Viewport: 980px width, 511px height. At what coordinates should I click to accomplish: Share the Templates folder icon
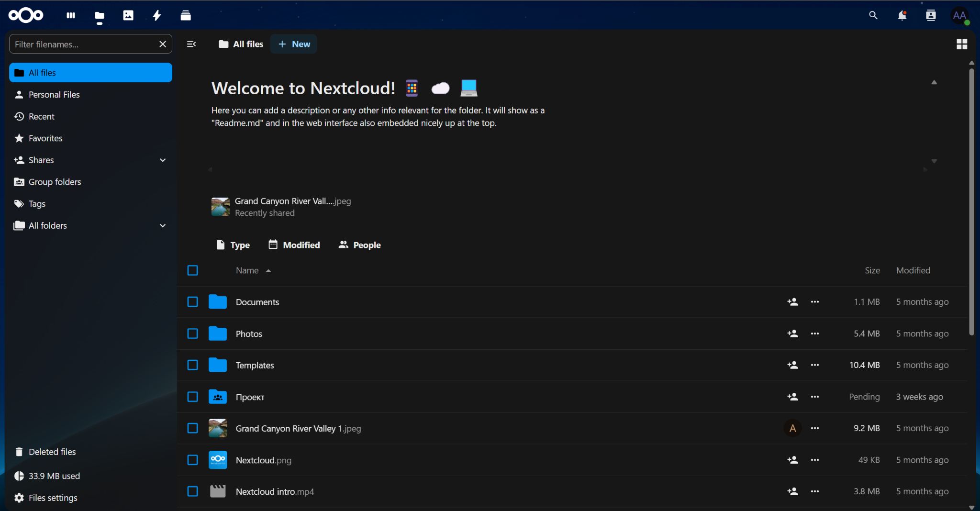[x=792, y=365]
